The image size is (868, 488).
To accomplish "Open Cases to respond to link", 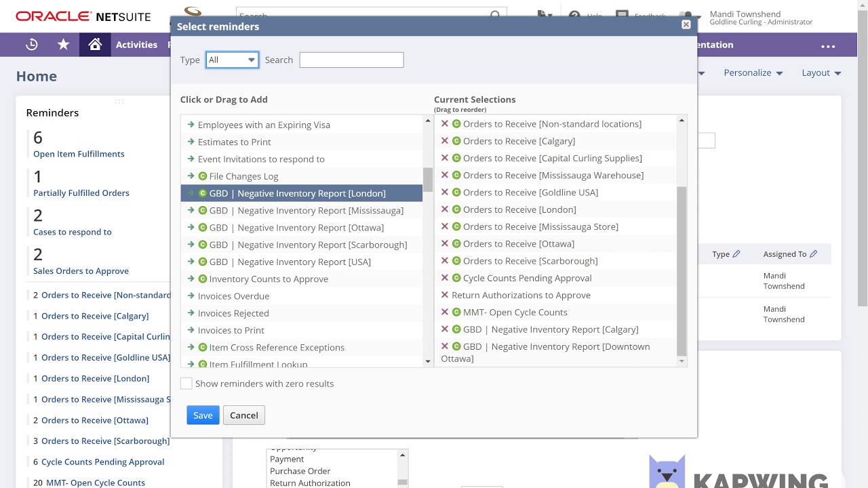I will pyautogui.click(x=73, y=232).
